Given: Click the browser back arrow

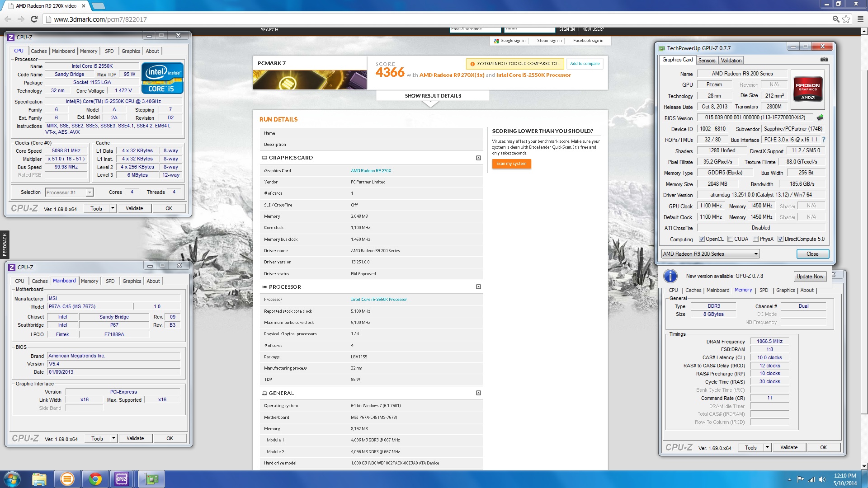Looking at the screenshot, I should pos(8,19).
